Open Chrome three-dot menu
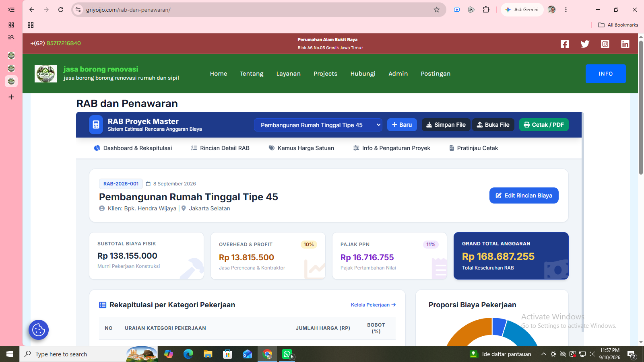 click(x=566, y=10)
